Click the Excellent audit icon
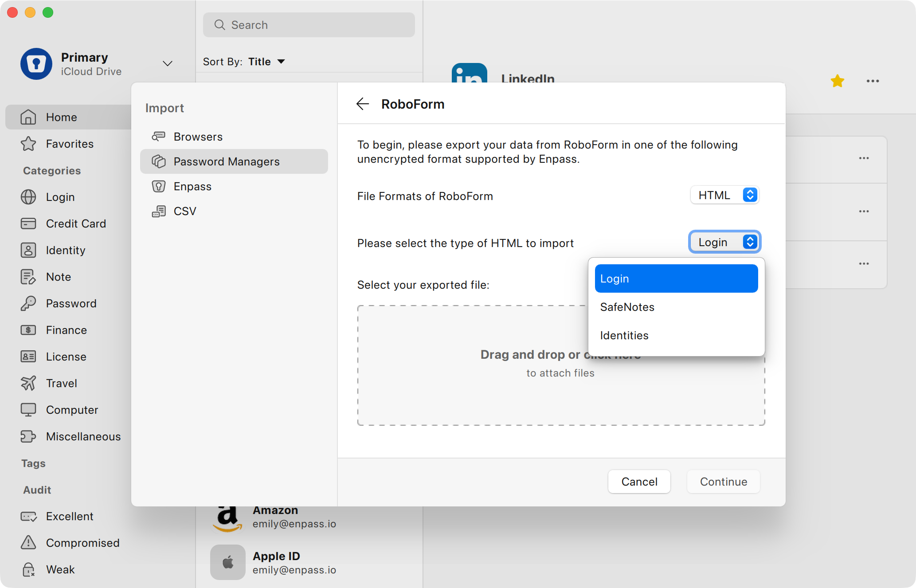This screenshot has width=916, height=588. pyautogui.click(x=28, y=516)
